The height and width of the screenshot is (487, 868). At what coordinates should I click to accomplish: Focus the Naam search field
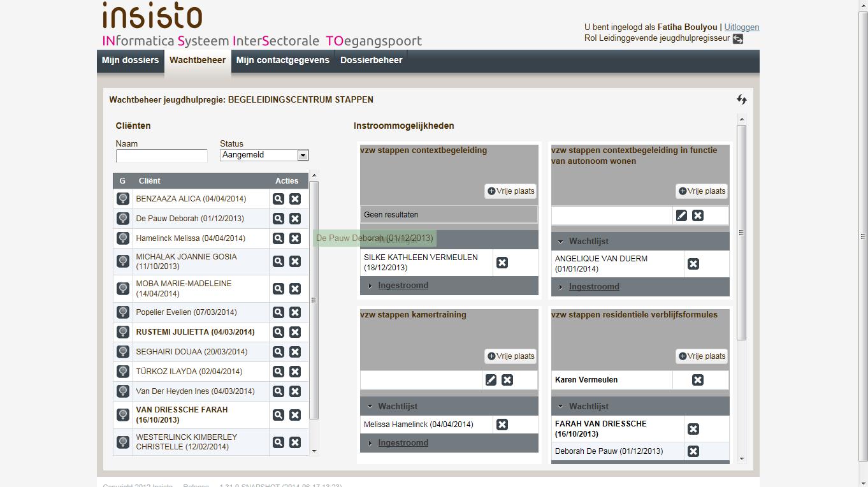162,156
